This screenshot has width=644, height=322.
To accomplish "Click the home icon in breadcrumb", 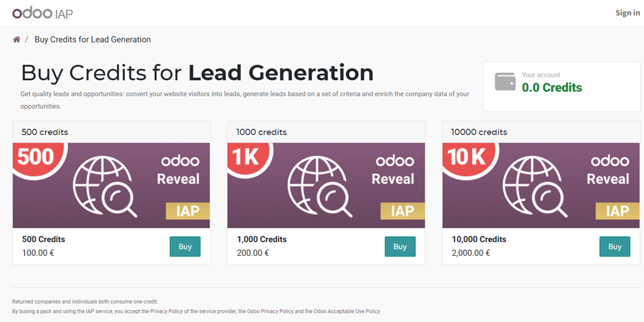I will 17,40.
